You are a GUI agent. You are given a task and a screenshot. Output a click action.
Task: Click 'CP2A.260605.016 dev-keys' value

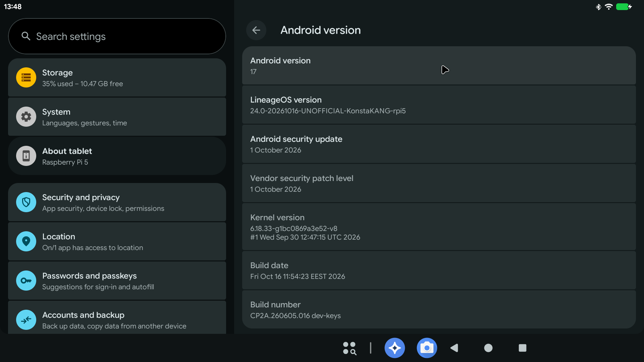(296, 316)
